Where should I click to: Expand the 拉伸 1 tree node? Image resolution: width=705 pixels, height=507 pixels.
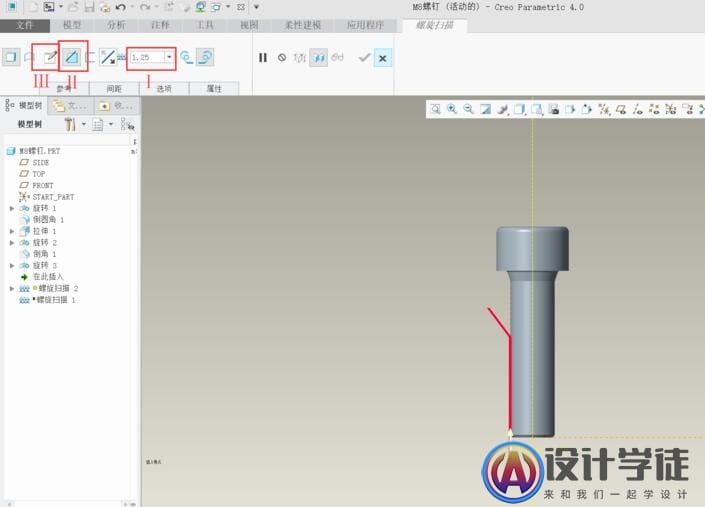click(x=12, y=231)
